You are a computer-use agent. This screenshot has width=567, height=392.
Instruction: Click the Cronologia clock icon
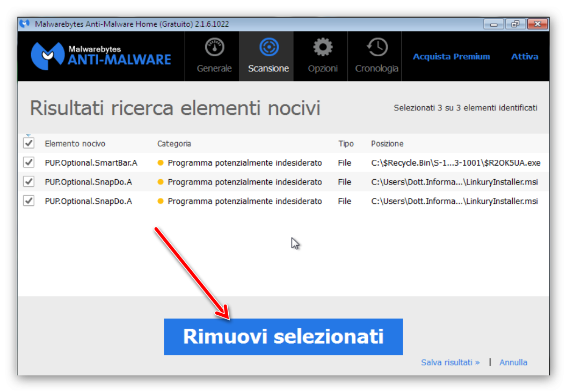pos(377,47)
